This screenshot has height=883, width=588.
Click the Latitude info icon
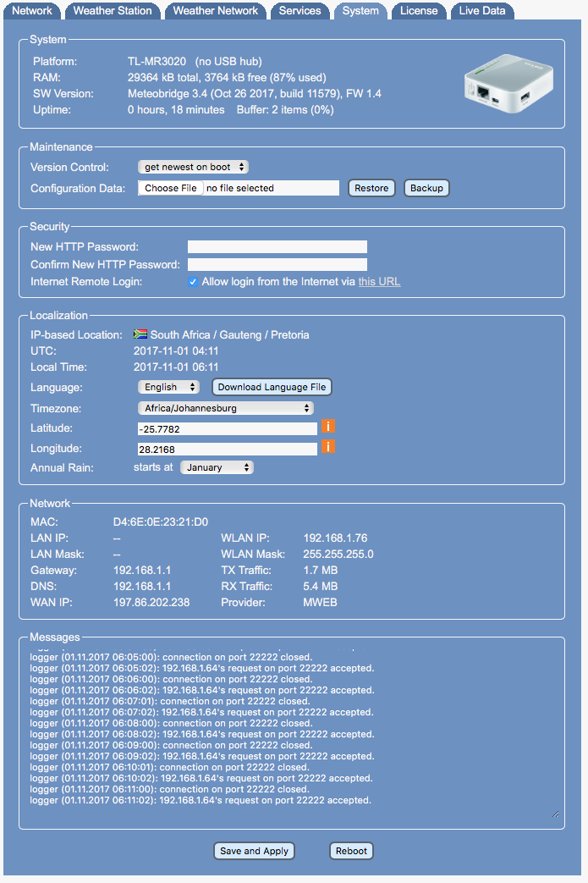[x=327, y=428]
